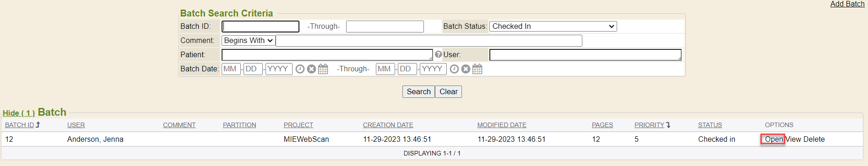Image resolution: width=868 pixels, height=166 pixels.
Task: Expand the Batch Status dropdown
Action: (553, 27)
